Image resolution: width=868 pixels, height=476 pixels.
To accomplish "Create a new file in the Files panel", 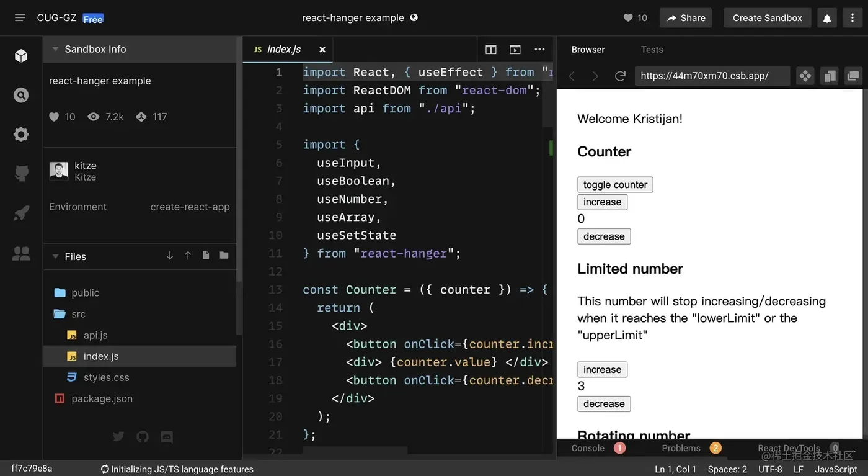I will 205,256.
